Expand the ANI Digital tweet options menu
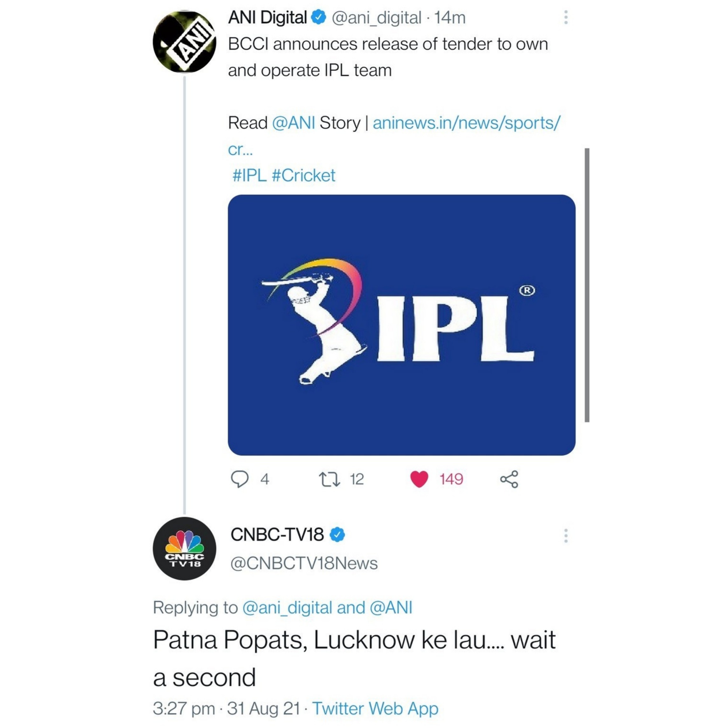 565,17
